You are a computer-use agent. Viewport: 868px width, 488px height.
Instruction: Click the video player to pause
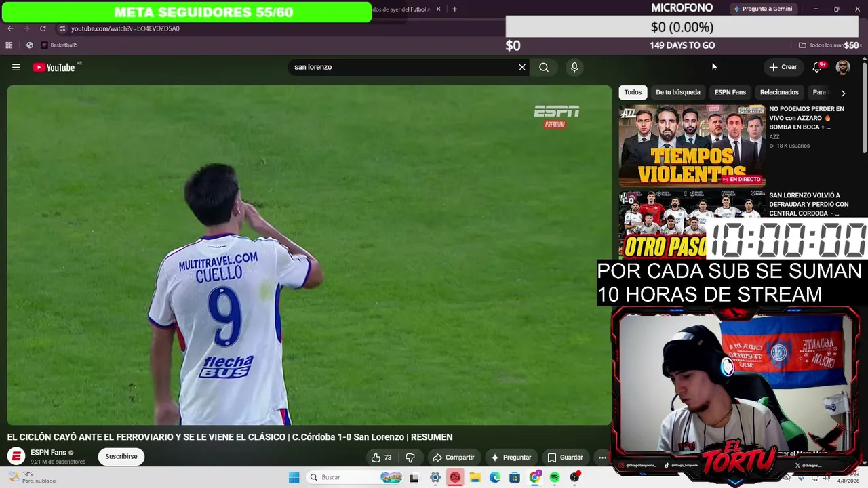(x=309, y=255)
